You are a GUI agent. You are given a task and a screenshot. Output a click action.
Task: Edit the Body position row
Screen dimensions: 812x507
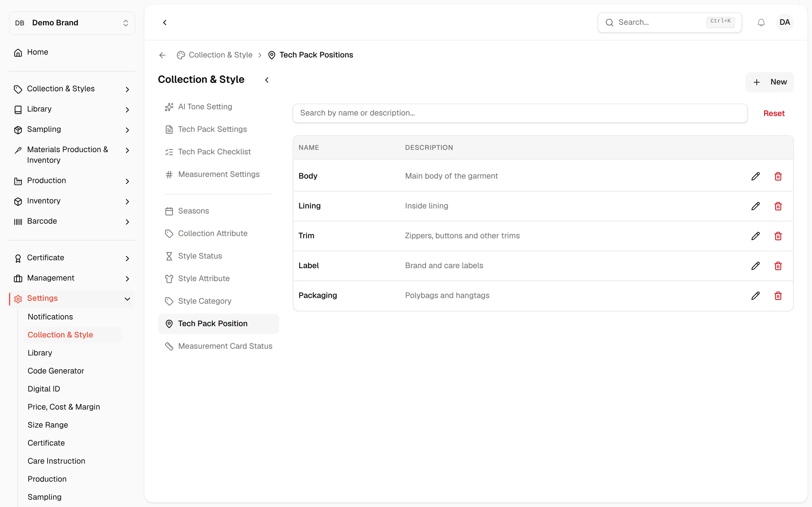coord(755,176)
